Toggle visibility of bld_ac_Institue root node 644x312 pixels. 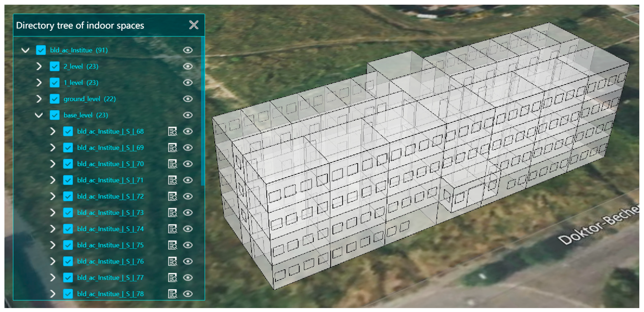[188, 50]
